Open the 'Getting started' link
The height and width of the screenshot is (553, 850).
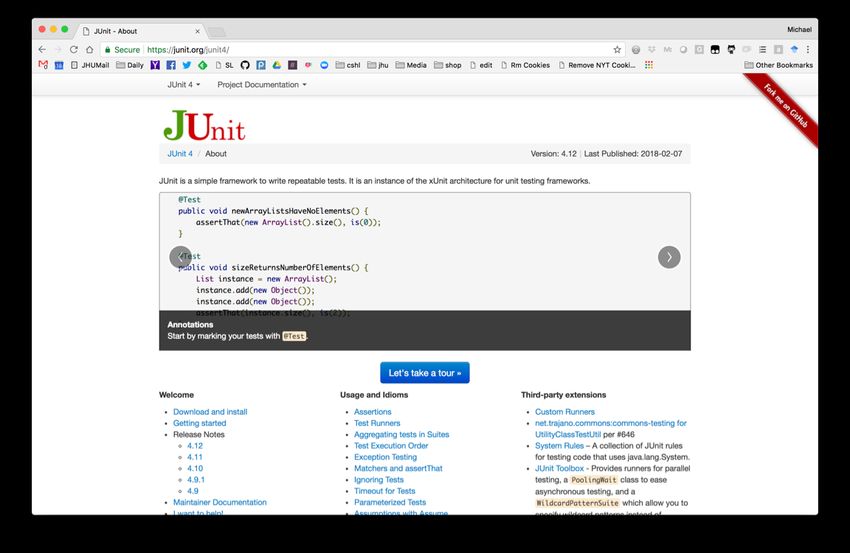(199, 423)
